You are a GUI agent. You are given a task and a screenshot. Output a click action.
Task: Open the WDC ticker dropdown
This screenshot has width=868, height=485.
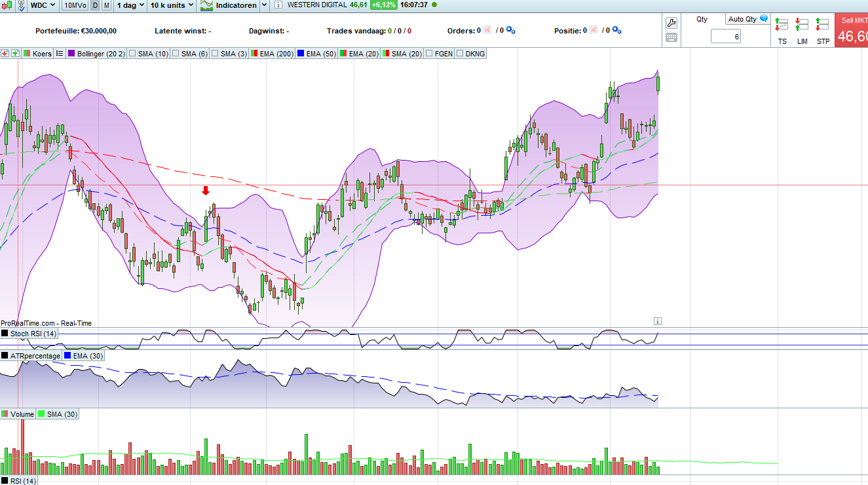43,5
